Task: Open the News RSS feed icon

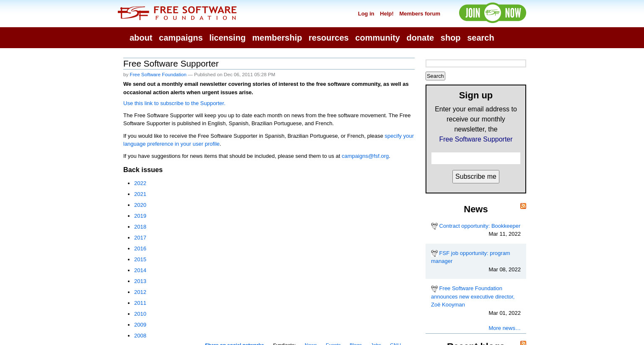Action: 523,206
